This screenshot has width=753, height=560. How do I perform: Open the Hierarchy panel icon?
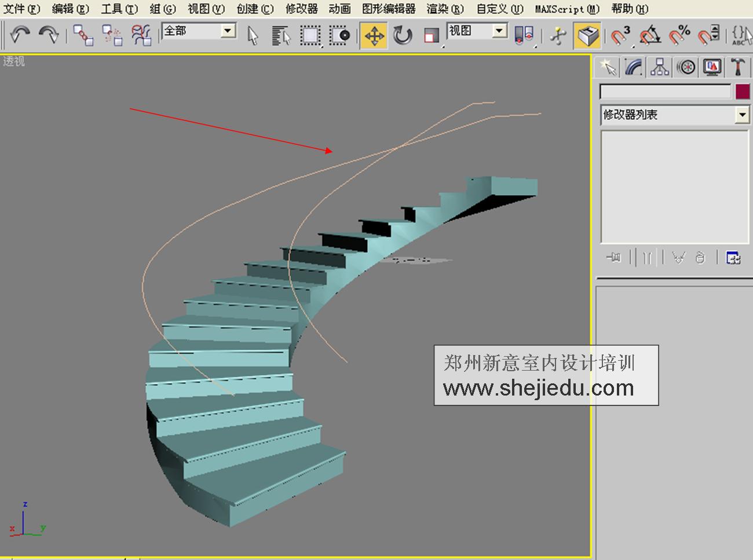(x=660, y=67)
